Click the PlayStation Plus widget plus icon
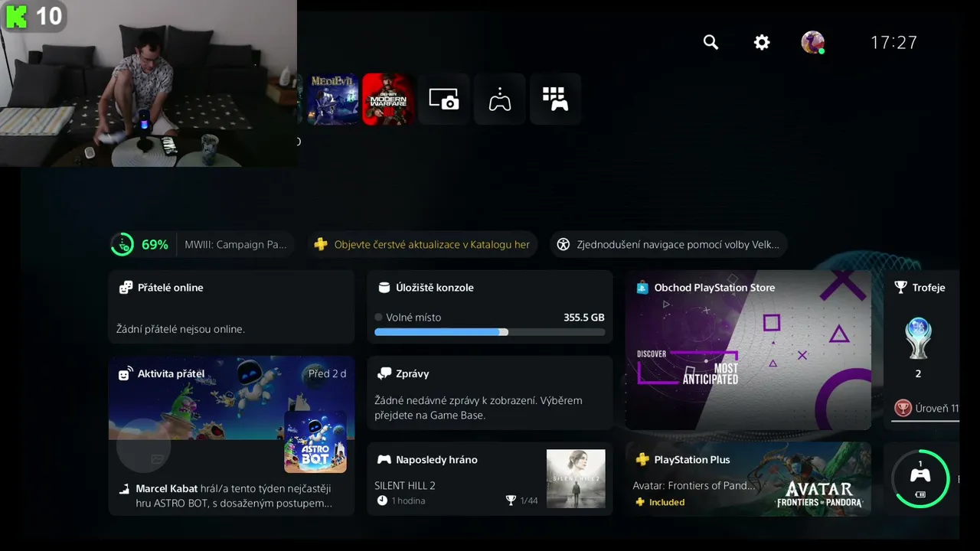The image size is (980, 551). [x=643, y=460]
